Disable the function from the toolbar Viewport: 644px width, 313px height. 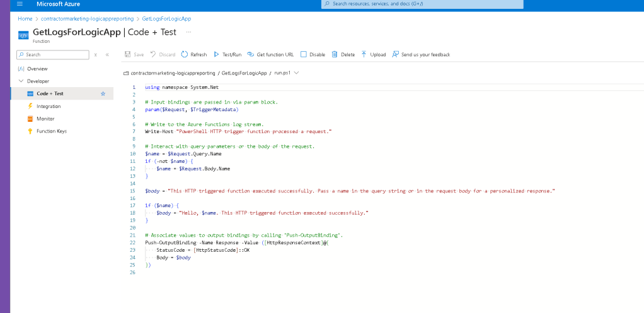(x=313, y=54)
